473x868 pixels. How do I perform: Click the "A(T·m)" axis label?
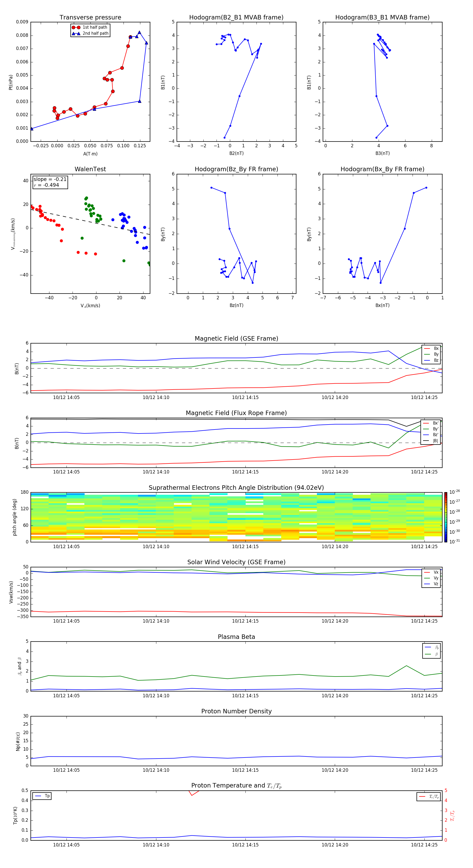[x=90, y=154]
